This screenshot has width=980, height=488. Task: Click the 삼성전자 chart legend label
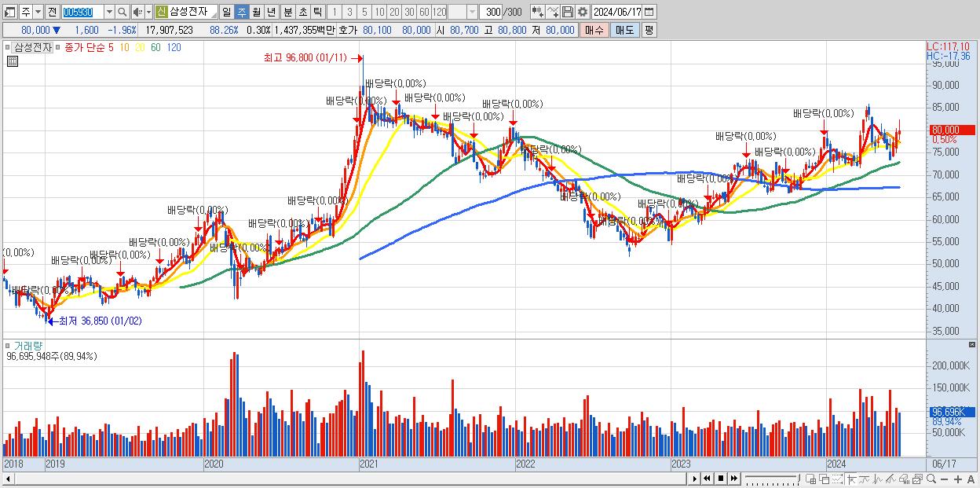[33, 47]
